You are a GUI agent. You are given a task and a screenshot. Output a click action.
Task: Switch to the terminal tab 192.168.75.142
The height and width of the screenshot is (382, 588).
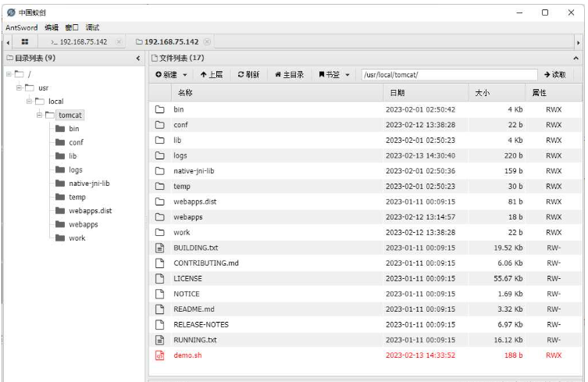point(79,41)
